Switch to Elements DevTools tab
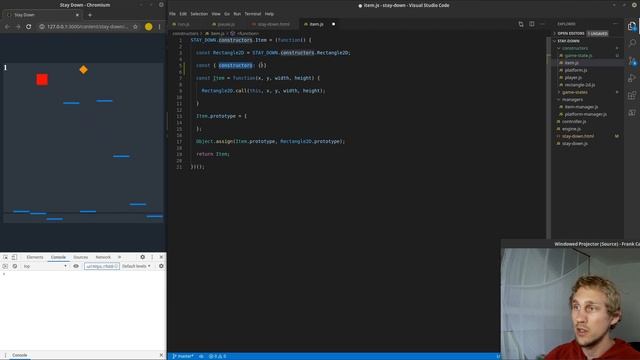This screenshot has width=640, height=360. (35, 257)
